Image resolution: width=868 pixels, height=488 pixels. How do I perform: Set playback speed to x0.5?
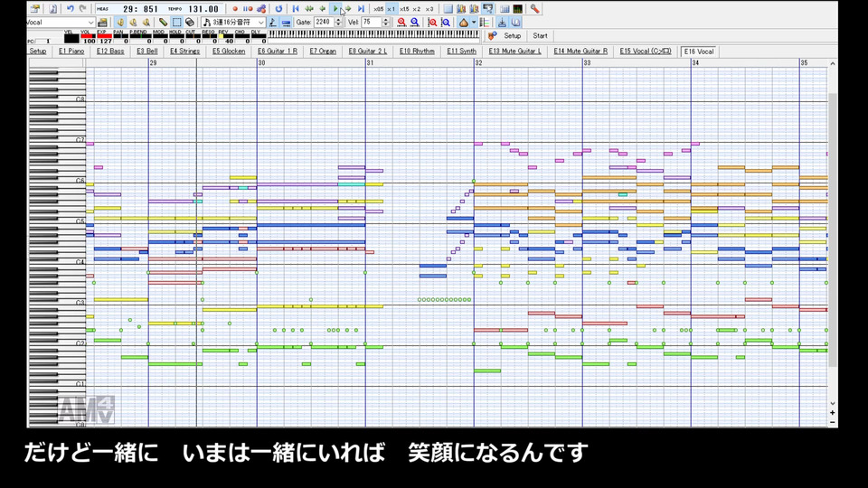(x=378, y=9)
